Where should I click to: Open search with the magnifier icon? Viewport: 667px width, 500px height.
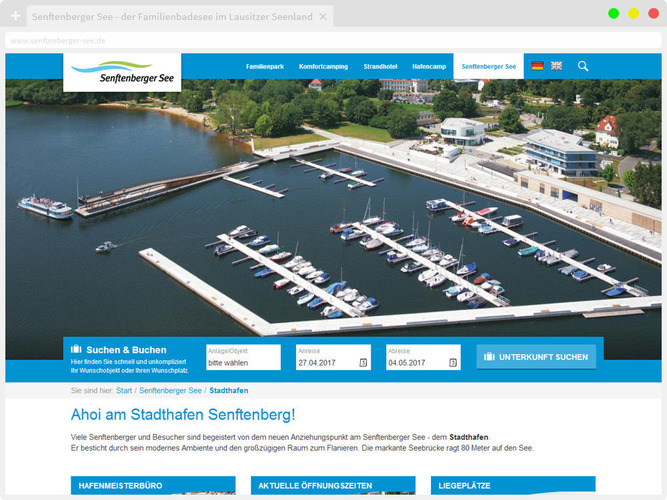[x=583, y=66]
